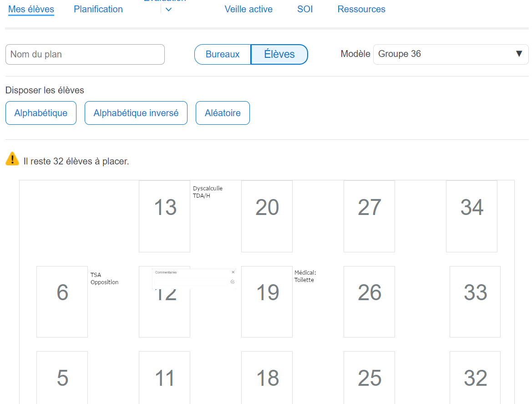
Task: Select the Élèves toggle option
Action: 279,54
